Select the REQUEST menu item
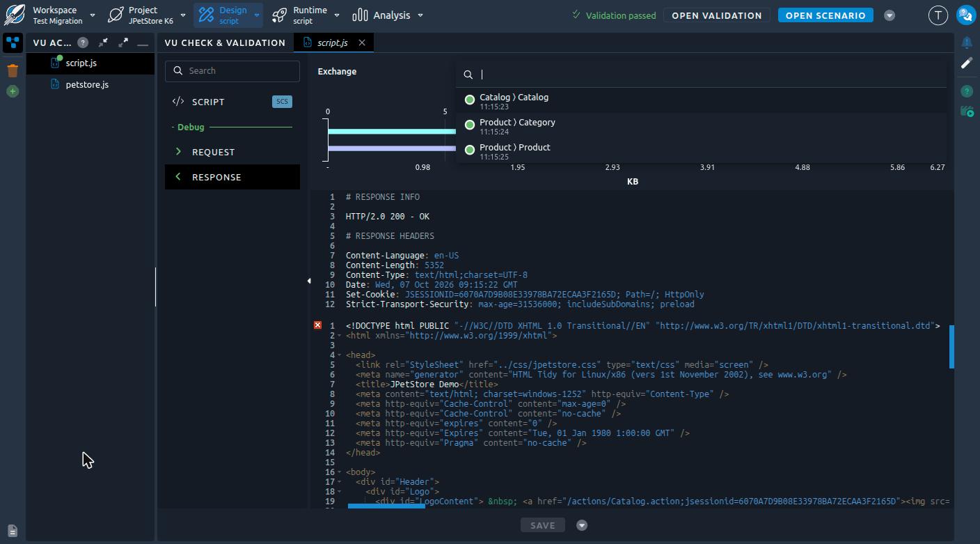980x544 pixels. [232, 152]
